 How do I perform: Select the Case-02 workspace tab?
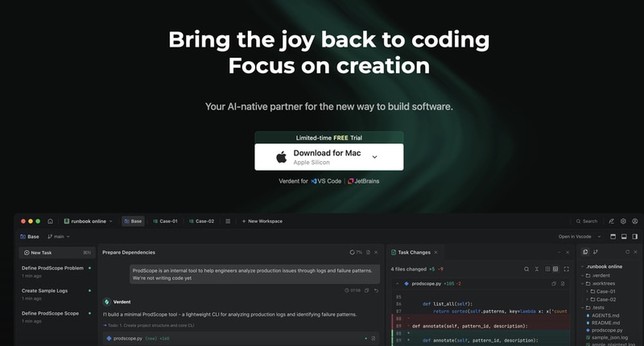click(x=201, y=221)
